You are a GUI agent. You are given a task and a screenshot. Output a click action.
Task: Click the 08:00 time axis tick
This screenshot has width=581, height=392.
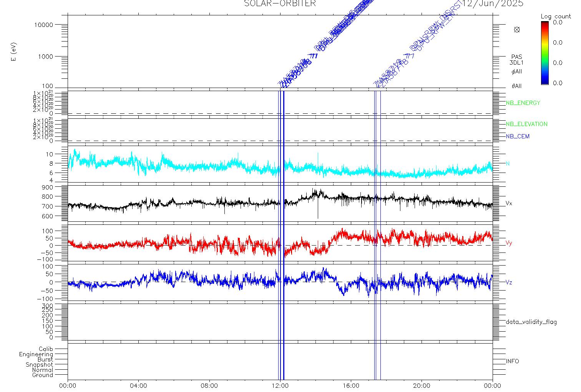tap(209, 385)
